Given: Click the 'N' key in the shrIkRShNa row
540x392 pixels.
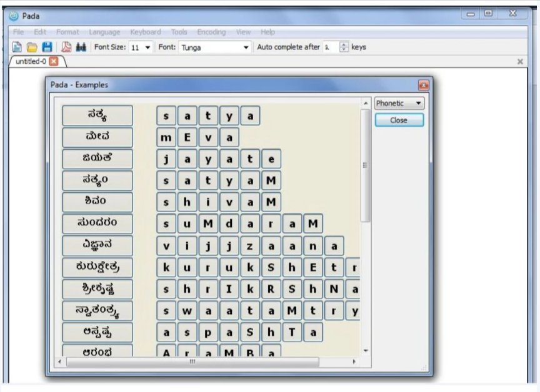Looking at the screenshot, I should click(334, 289).
